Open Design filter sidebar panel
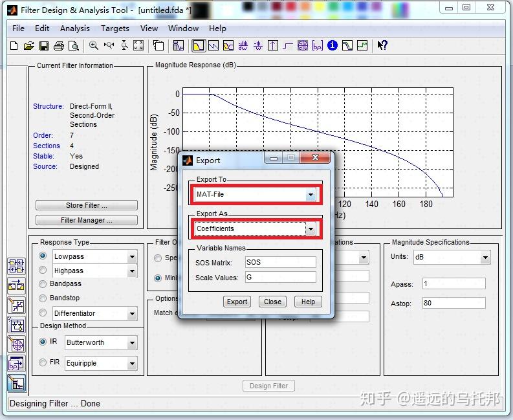The width and height of the screenshot is (513, 420). [x=16, y=383]
